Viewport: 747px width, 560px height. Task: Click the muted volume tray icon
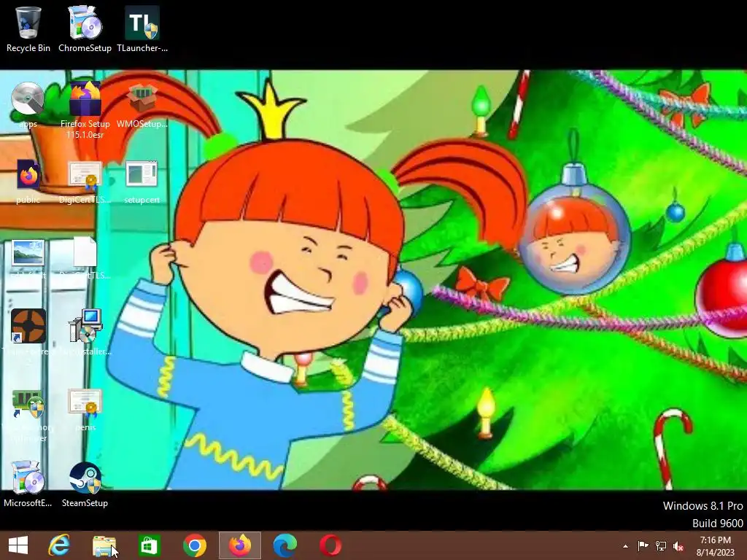pos(678,546)
